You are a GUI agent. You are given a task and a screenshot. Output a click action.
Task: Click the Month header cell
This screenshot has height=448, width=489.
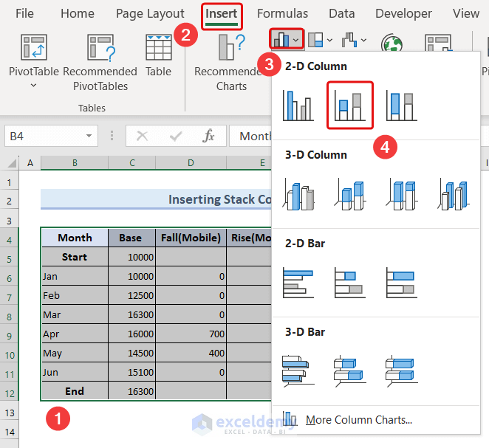tap(75, 238)
